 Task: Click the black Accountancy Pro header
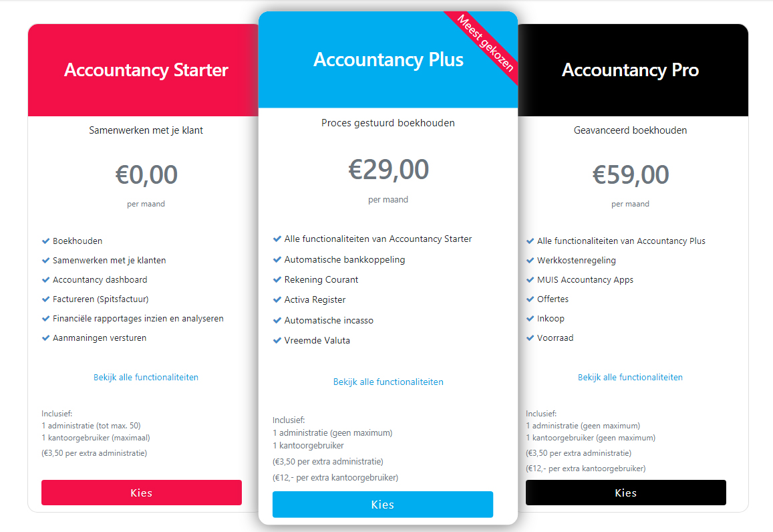[x=630, y=70]
